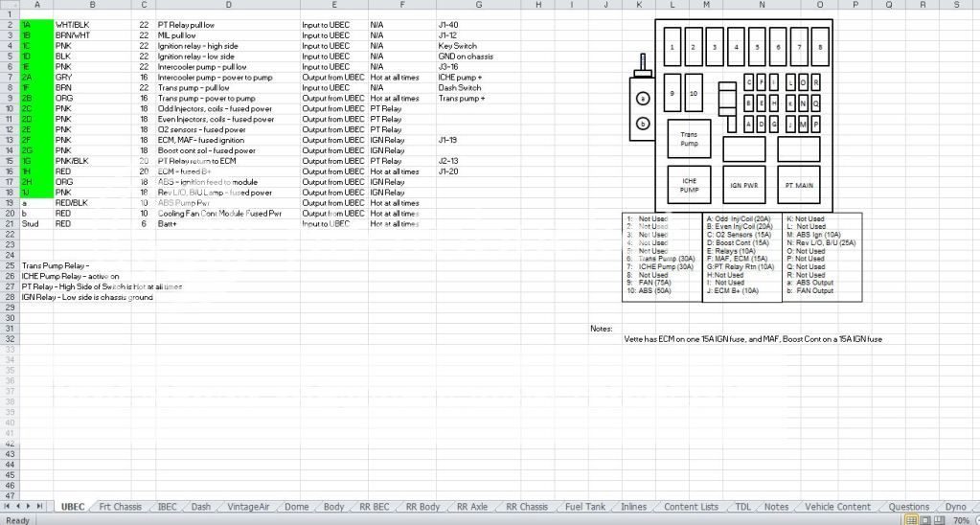This screenshot has height=525, width=980.
Task: Switch to the VintageAir sheet tab
Action: tap(252, 507)
